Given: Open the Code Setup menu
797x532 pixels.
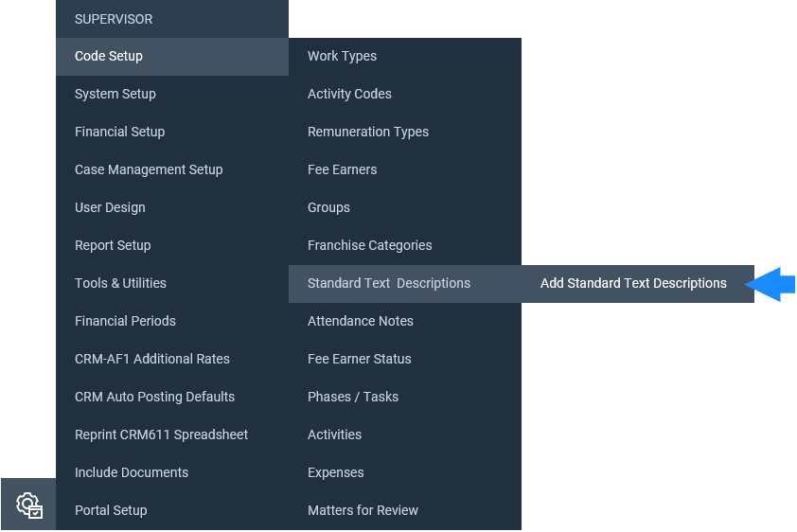Looking at the screenshot, I should [172, 57].
